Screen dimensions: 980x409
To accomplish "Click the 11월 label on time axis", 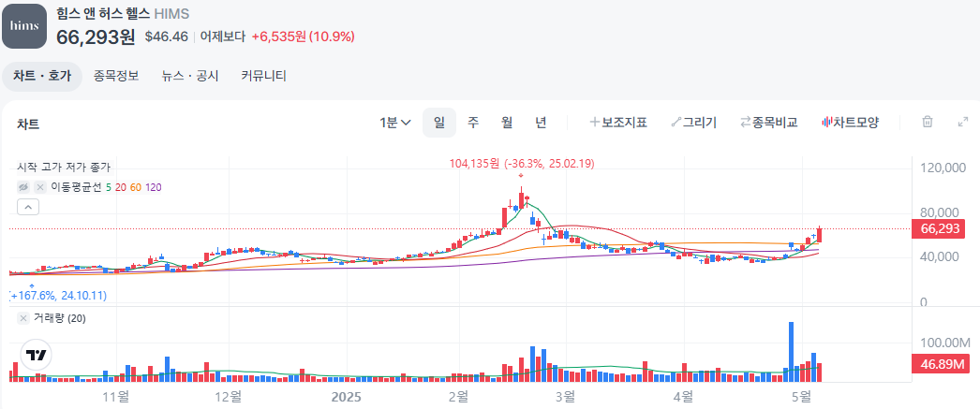I will (116, 397).
